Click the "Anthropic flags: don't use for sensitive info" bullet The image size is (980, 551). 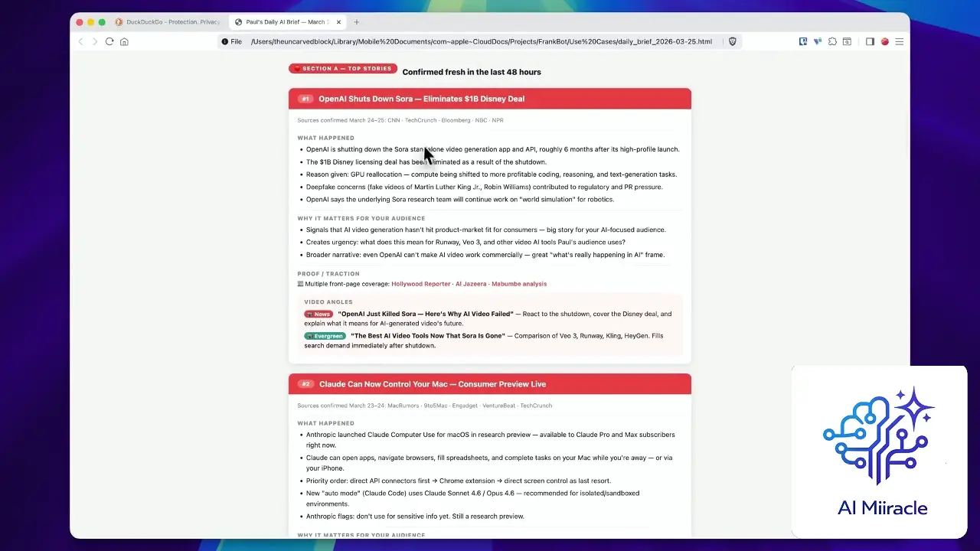click(x=415, y=517)
